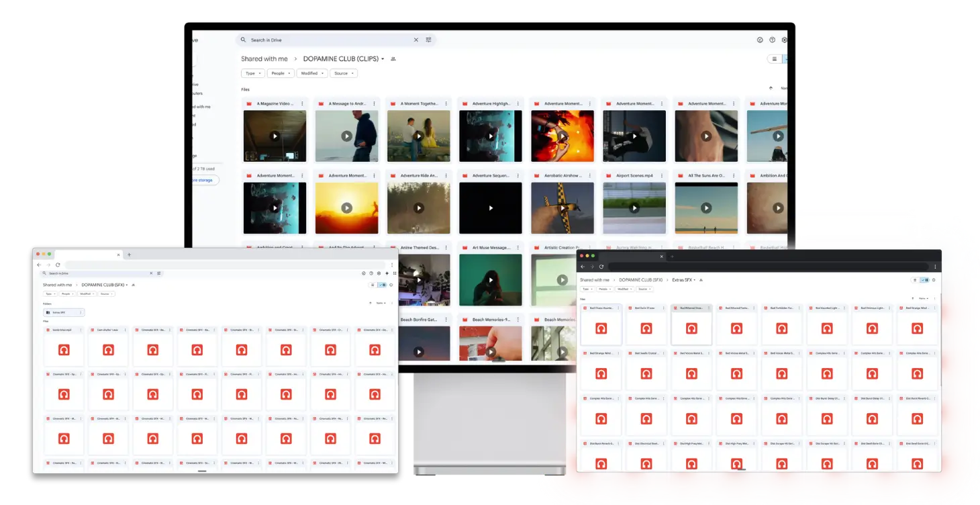This screenshot has height=505, width=980.
Task: Click the Search in Drive field in CLIPS window
Action: point(329,40)
